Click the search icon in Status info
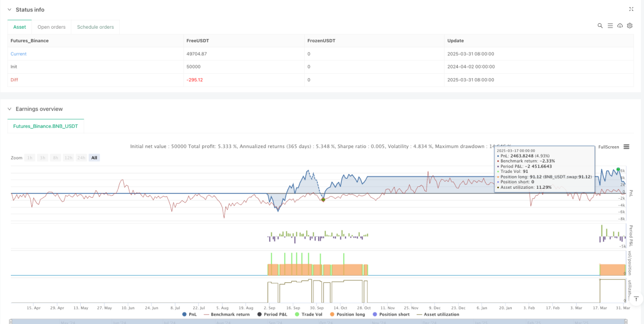This screenshot has height=324, width=644. [600, 26]
